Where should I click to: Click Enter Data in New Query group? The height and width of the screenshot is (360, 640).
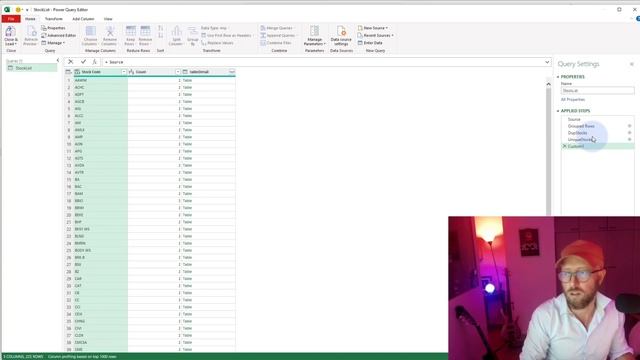point(370,43)
